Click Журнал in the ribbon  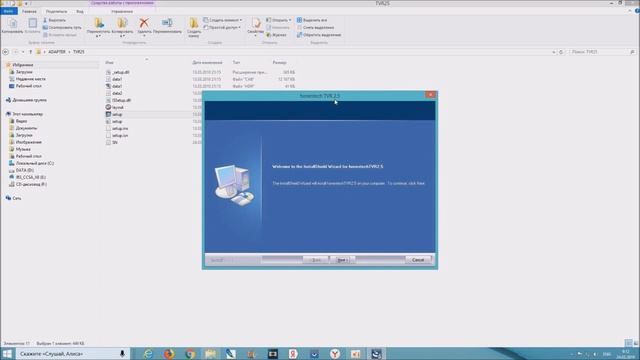[x=276, y=35]
